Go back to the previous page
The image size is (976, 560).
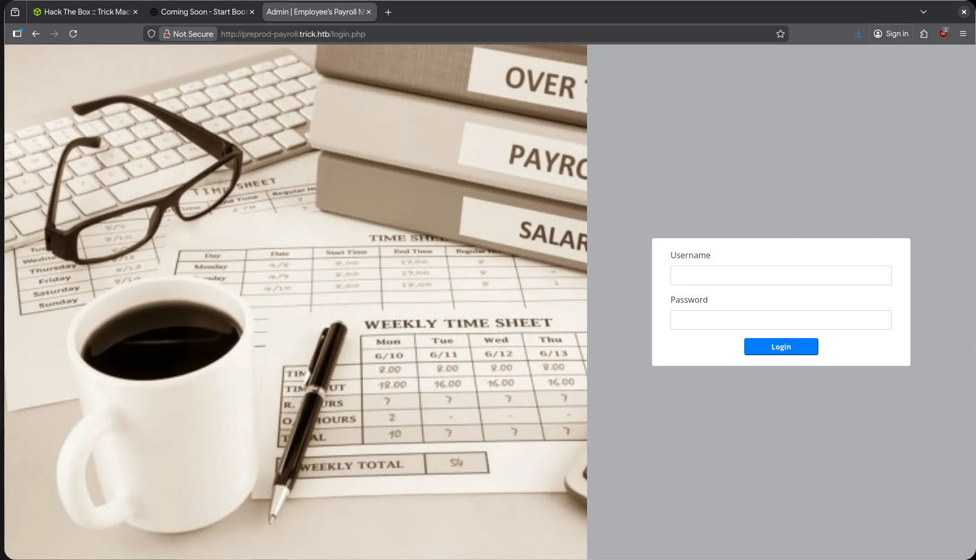[x=35, y=33]
